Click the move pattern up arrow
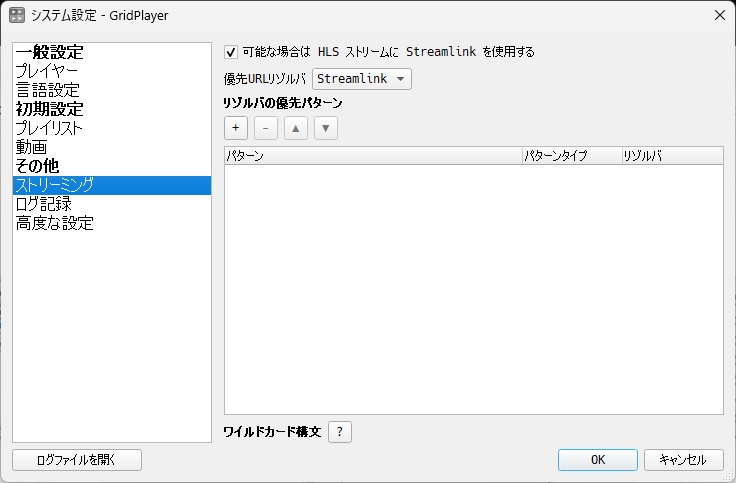Screen dimensions: 736x483 pyautogui.click(x=296, y=128)
